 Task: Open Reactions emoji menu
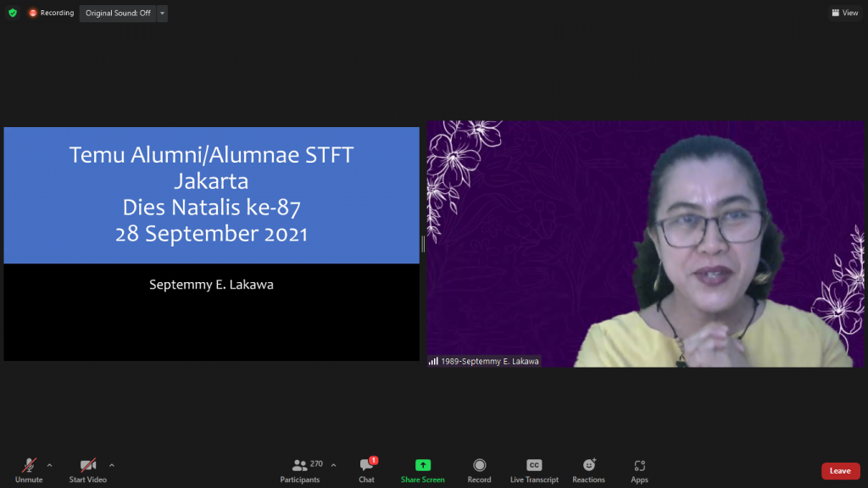[x=588, y=471]
